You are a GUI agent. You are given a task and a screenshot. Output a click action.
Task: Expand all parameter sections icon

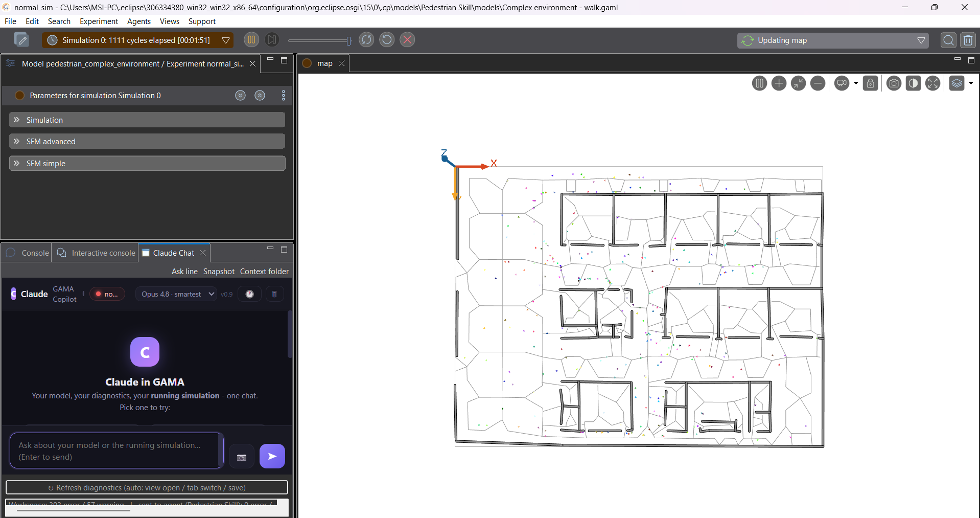click(240, 96)
